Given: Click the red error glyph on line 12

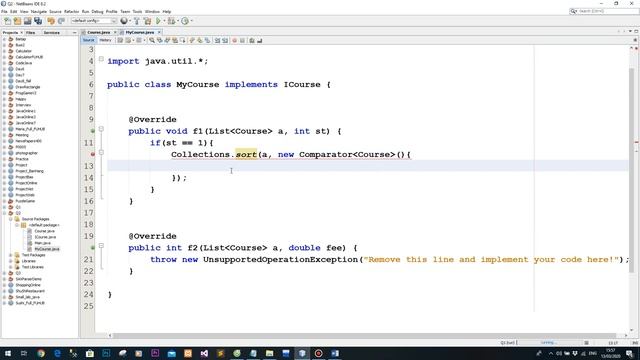Looking at the screenshot, I should pyautogui.click(x=93, y=154).
